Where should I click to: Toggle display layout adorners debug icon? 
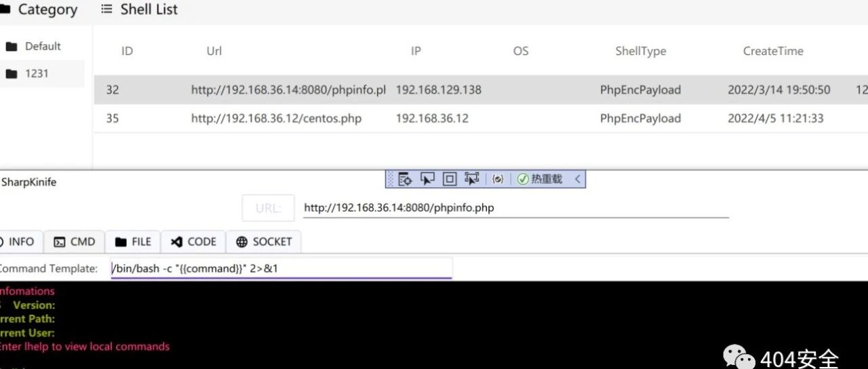(450, 179)
